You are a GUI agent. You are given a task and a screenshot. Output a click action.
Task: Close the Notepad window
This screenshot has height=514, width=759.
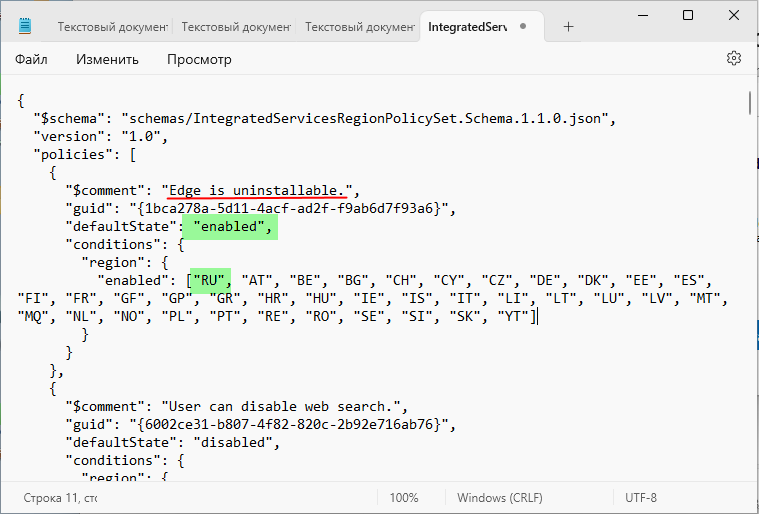pos(734,15)
